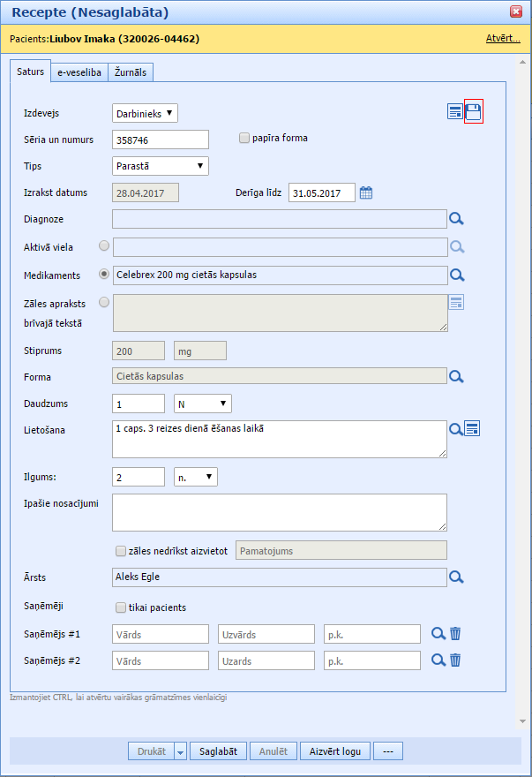Click the search icon next to Forma
Viewport: 532px width, 777px height.
(457, 377)
